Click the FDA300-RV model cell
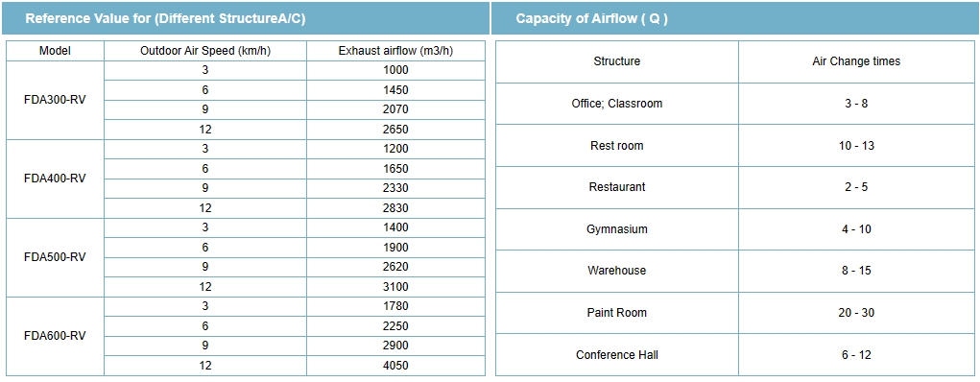Screen dimensions: 980x382 tap(55, 100)
